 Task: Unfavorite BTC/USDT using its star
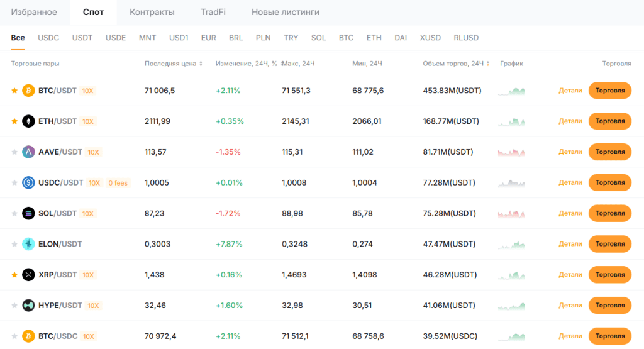[x=14, y=91]
